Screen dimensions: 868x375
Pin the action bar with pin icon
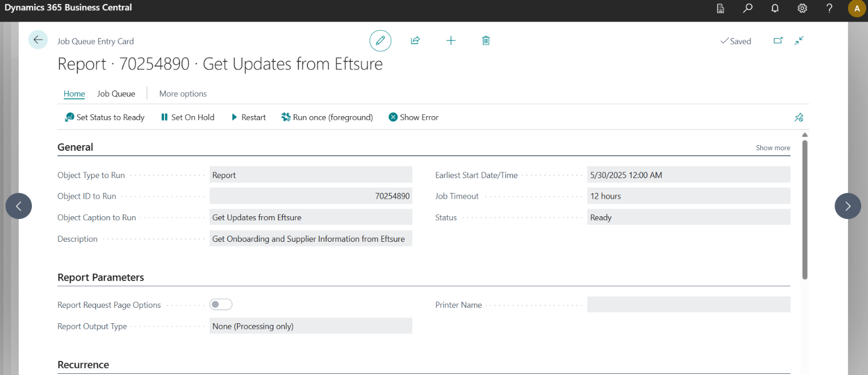799,117
